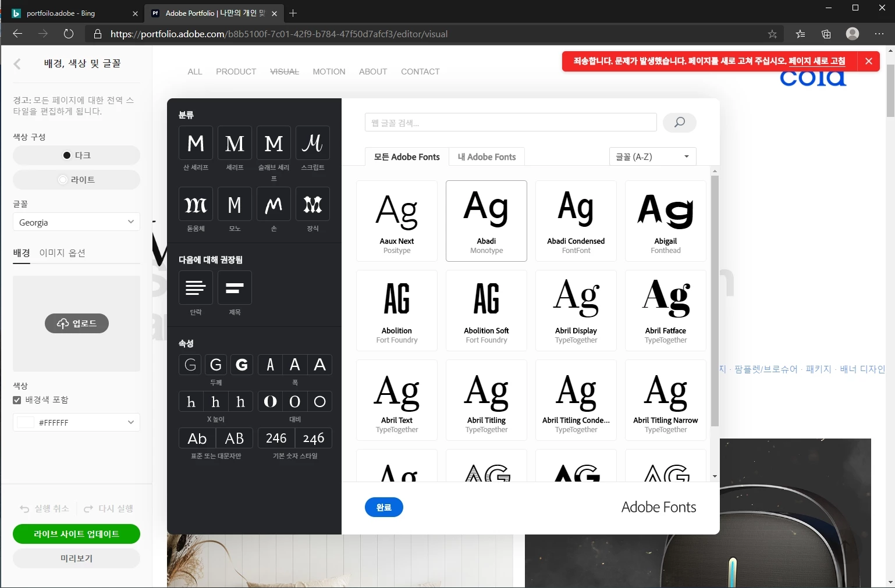Image resolution: width=895 pixels, height=588 pixels.
Task: Click 실행 취소 undo
Action: tap(45, 508)
